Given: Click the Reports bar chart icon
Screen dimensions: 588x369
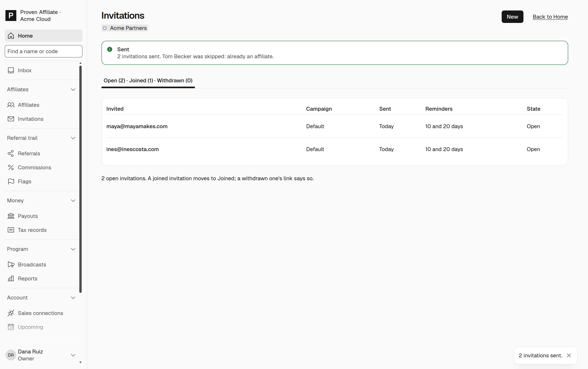Looking at the screenshot, I should coord(11,278).
